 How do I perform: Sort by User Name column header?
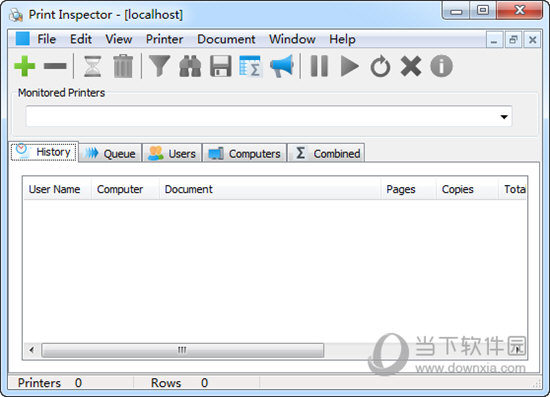tap(57, 189)
